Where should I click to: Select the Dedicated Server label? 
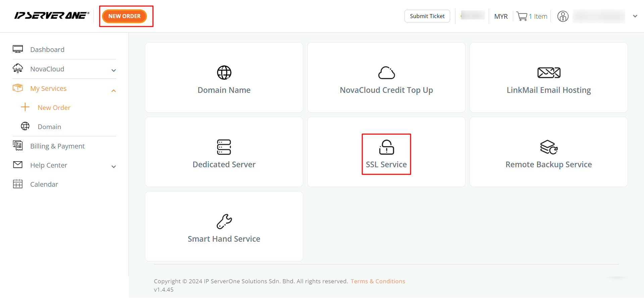point(224,165)
